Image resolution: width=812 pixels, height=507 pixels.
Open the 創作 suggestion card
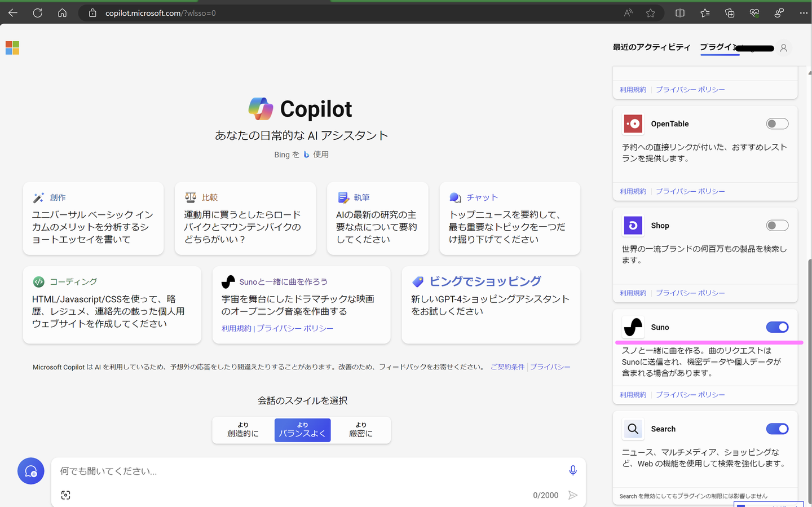click(x=94, y=218)
